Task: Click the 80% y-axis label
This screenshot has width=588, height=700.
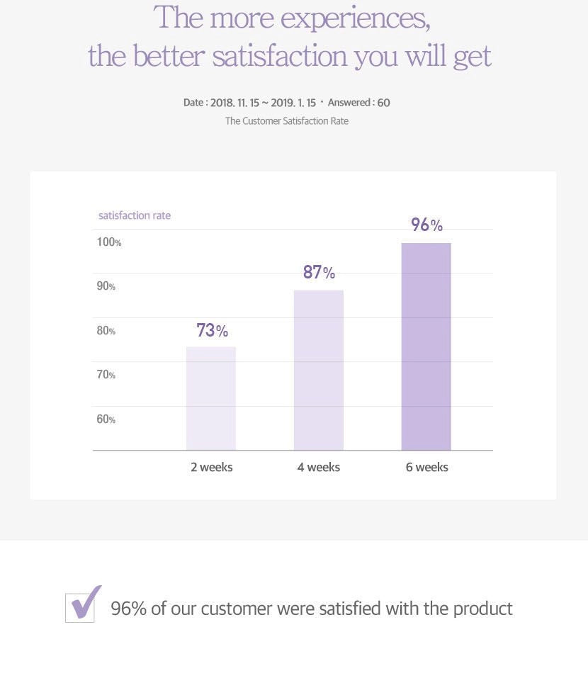Action: 106,331
